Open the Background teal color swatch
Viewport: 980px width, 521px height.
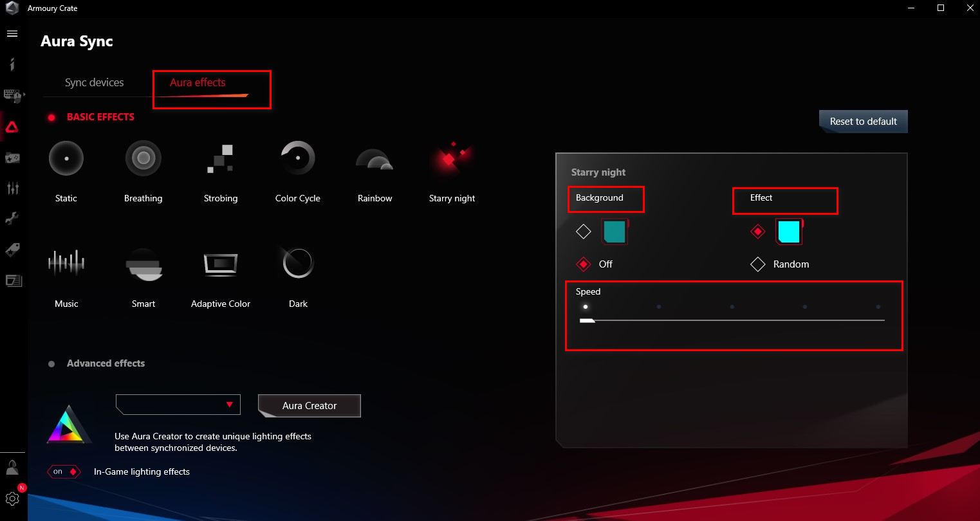tap(615, 232)
